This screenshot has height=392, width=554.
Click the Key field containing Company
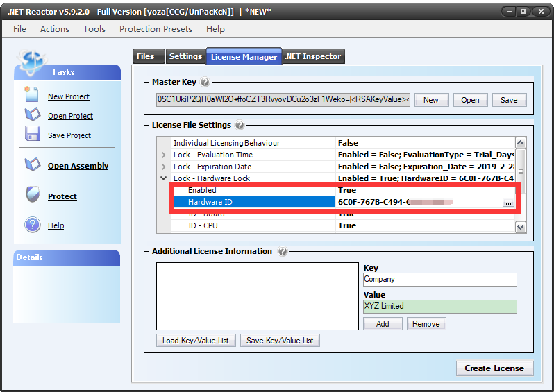[440, 280]
